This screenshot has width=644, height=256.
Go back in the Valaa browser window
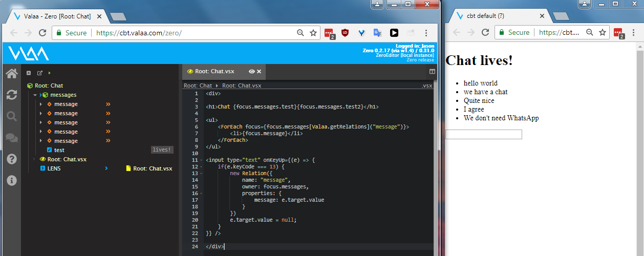click(14, 33)
